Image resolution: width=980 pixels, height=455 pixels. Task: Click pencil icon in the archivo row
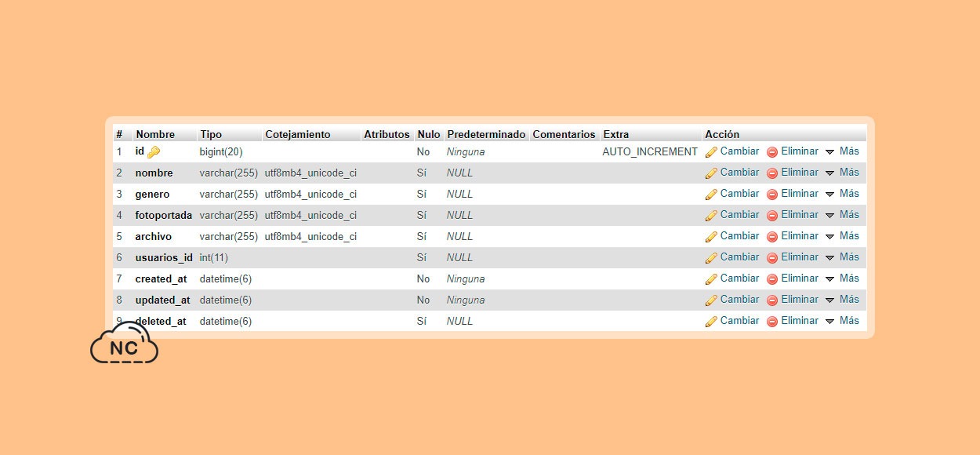pos(711,237)
